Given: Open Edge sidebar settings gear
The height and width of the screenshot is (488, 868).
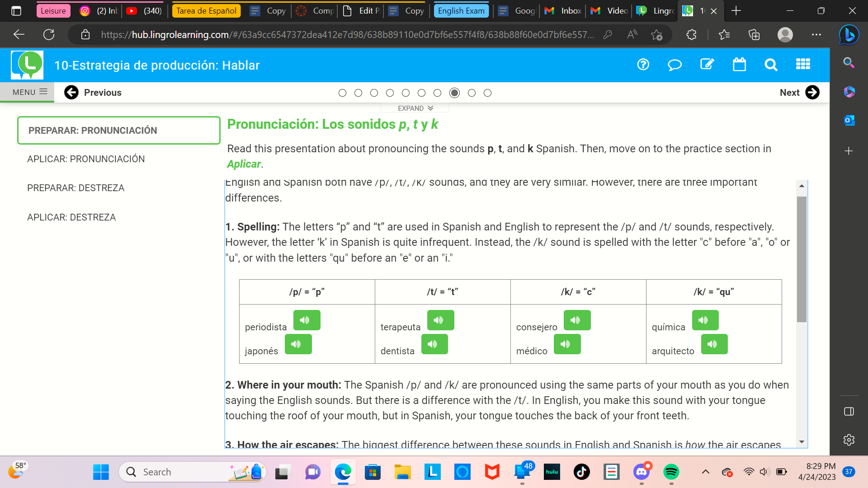Looking at the screenshot, I should click(849, 440).
